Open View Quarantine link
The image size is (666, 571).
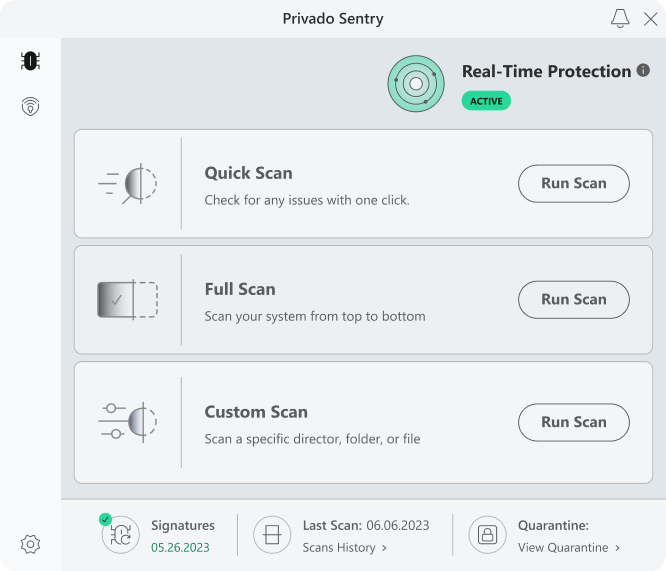coord(568,548)
